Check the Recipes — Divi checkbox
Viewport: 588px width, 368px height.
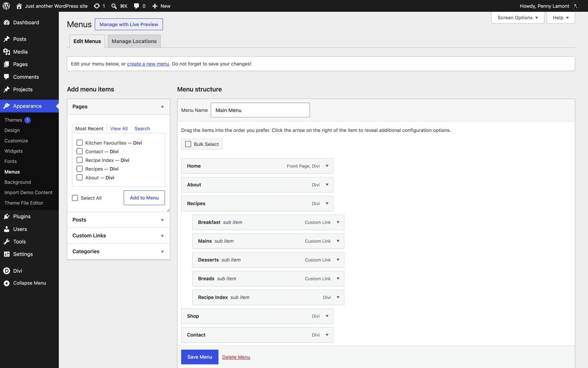point(79,169)
